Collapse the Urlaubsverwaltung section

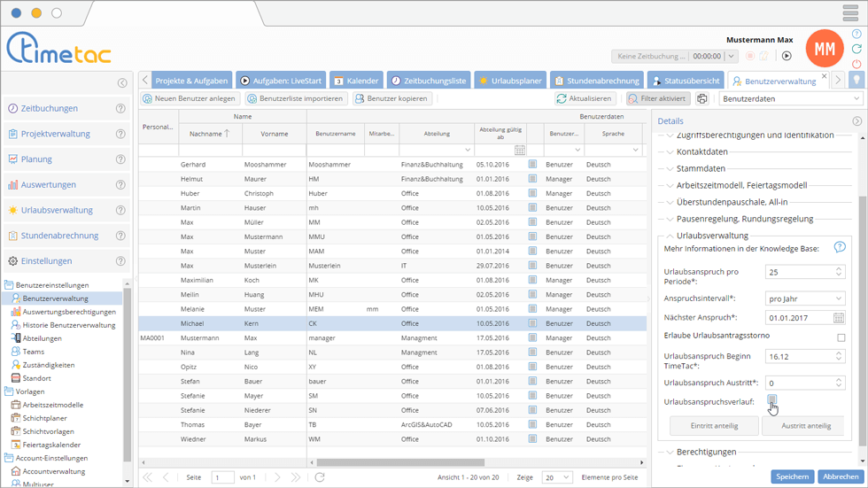pos(712,236)
